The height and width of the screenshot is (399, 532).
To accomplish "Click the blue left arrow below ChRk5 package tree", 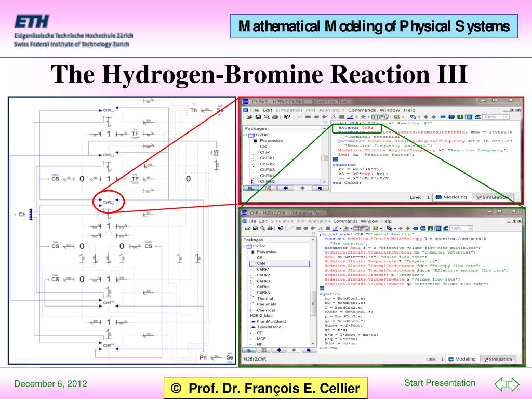I will coord(286,188).
